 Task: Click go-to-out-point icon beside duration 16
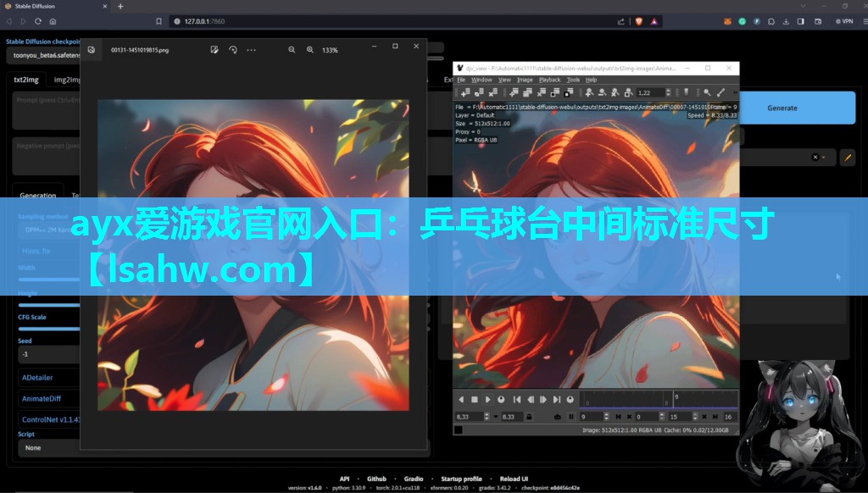[715, 417]
